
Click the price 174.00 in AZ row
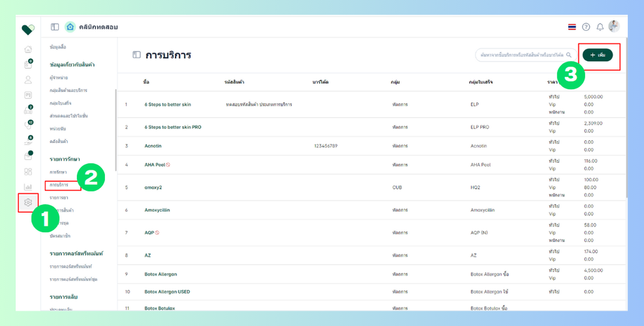point(591,252)
